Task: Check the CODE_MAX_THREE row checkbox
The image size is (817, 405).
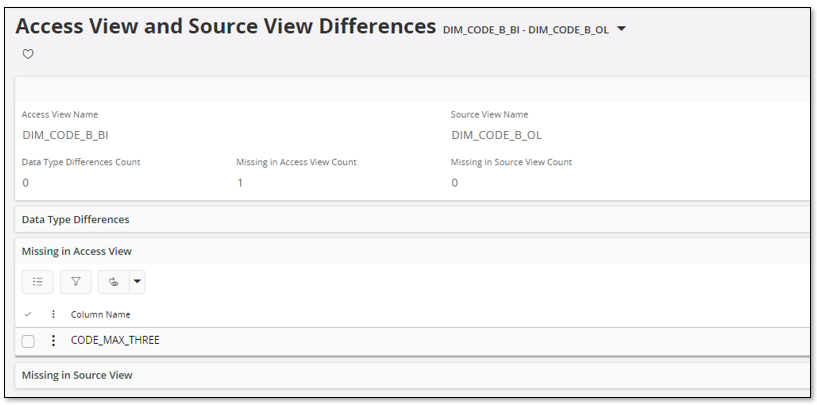Action: (x=28, y=341)
